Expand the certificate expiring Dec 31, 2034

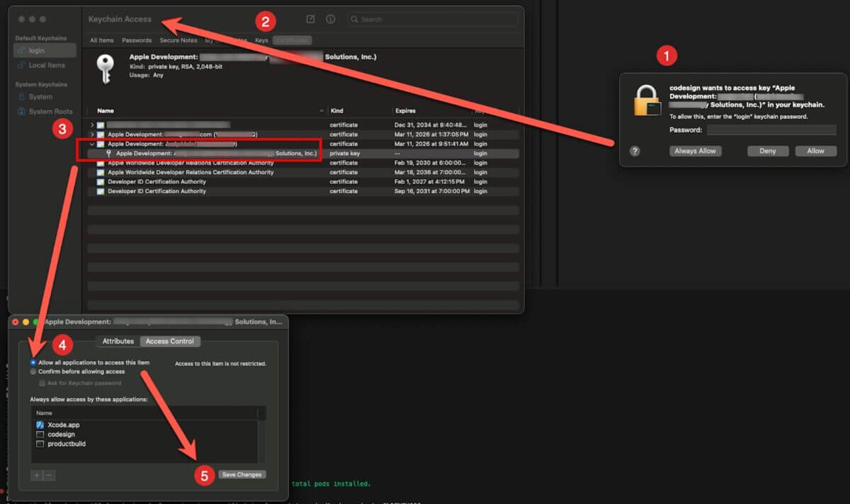[92, 125]
